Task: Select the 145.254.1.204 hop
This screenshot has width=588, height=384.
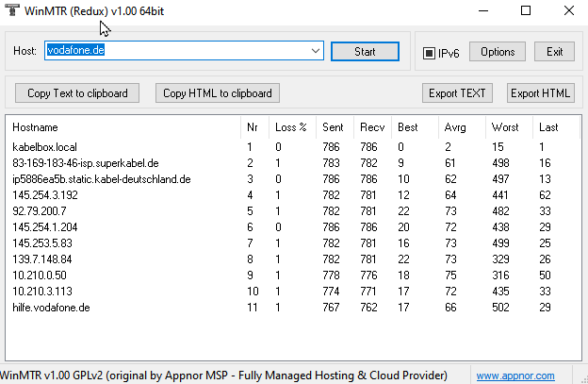Action: click(293, 227)
